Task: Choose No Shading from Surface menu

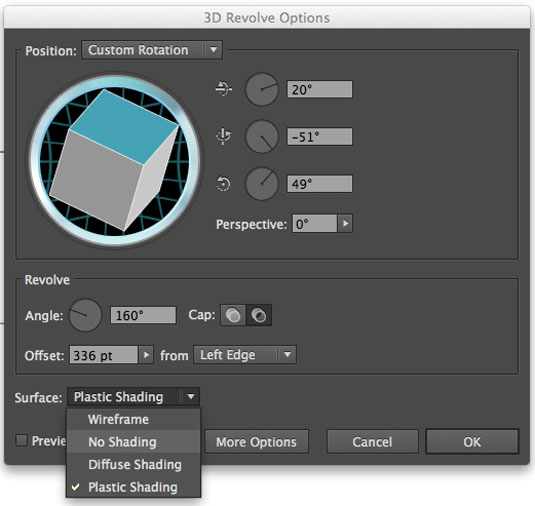Action: [x=133, y=442]
